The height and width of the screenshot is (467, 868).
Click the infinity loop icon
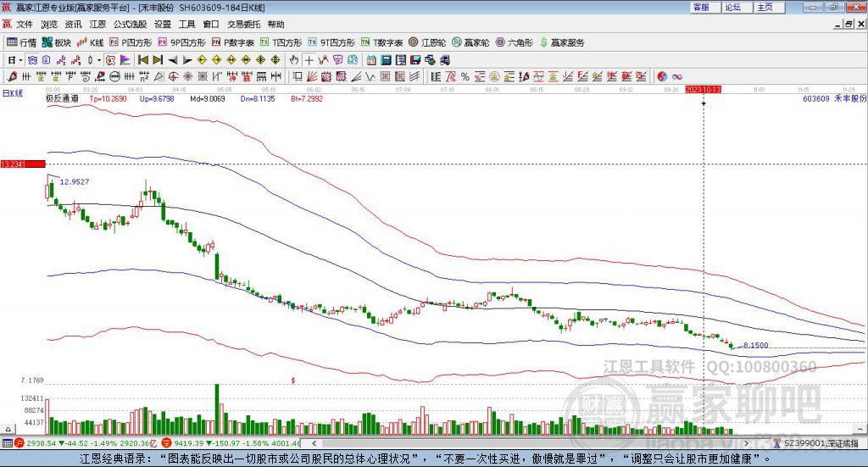pyautogui.click(x=677, y=77)
